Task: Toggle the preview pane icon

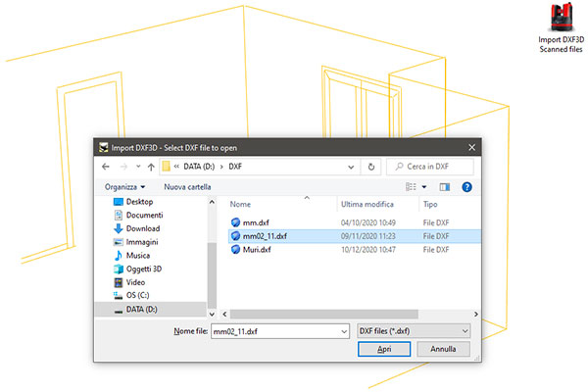Action: (444, 187)
